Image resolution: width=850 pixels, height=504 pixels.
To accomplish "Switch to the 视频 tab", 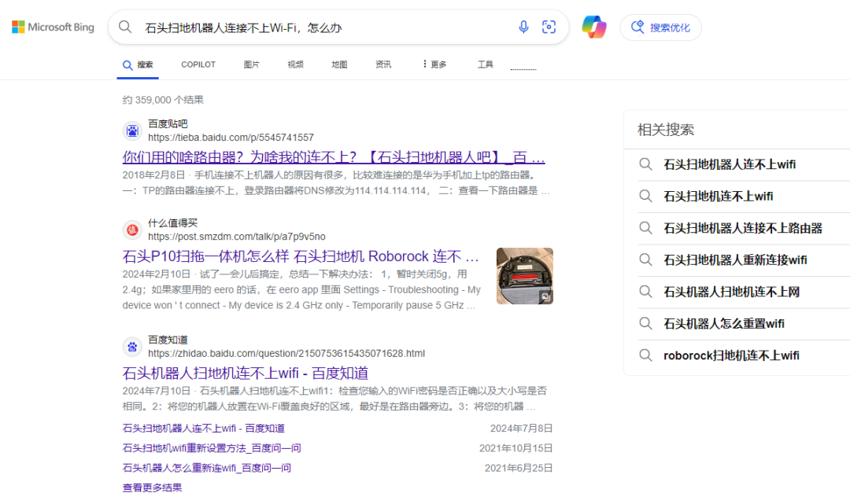I will (295, 64).
